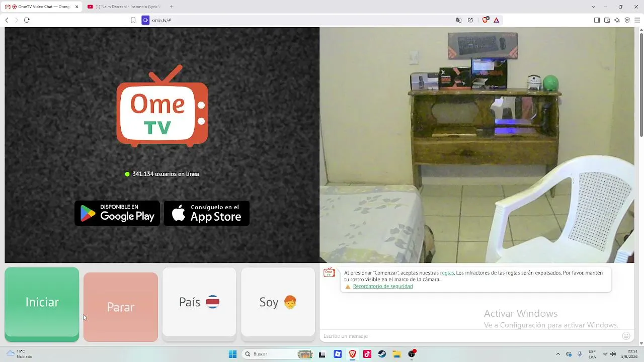Open the Brave Shields panel
Screen dimensions: 644x362
(486, 20)
